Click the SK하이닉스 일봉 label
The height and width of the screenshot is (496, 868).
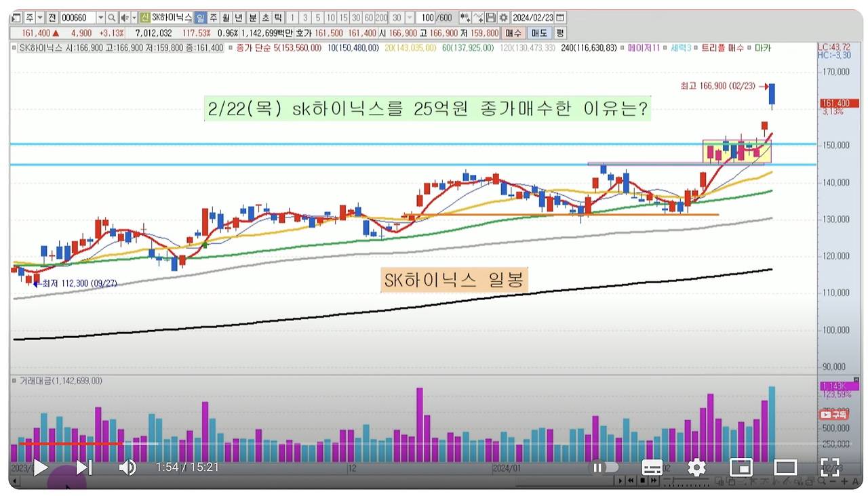click(455, 280)
